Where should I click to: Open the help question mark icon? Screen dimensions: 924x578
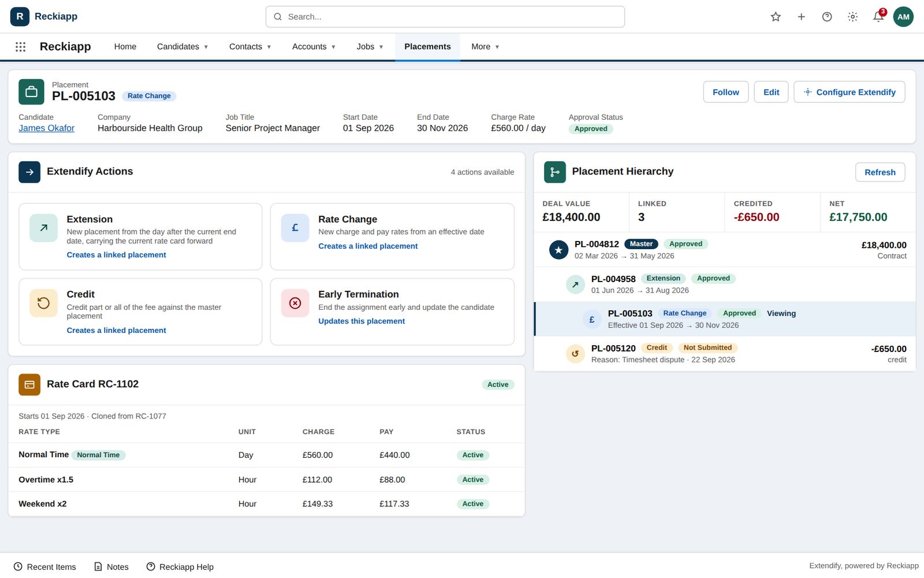click(x=827, y=17)
